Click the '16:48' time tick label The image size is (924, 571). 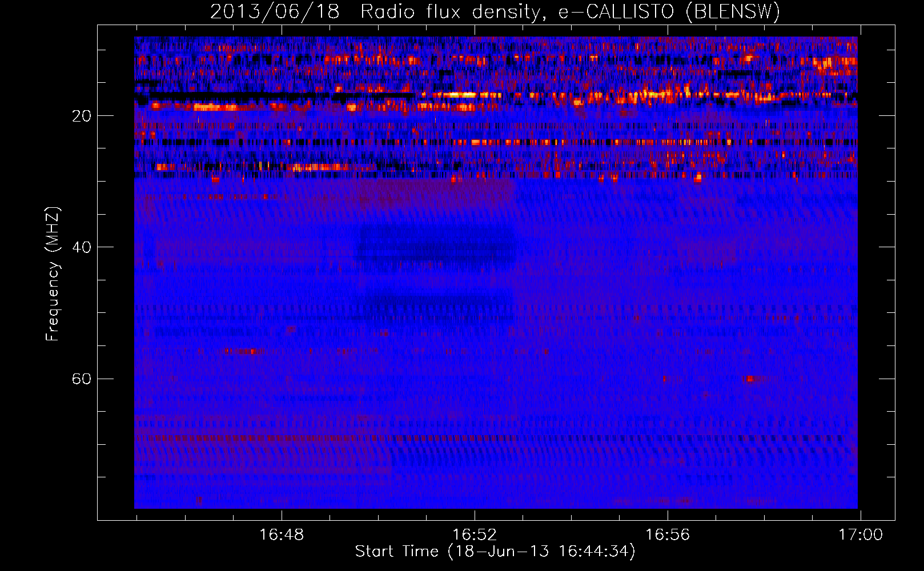click(282, 534)
